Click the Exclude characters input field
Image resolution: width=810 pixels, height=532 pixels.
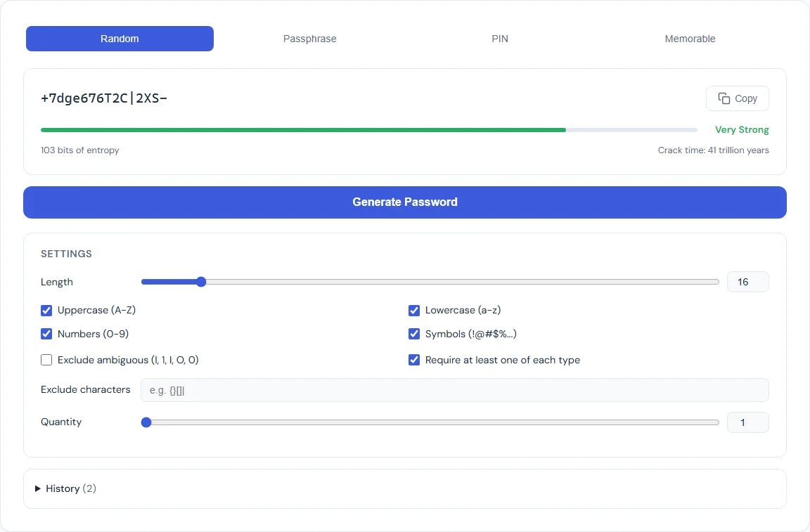(x=454, y=390)
